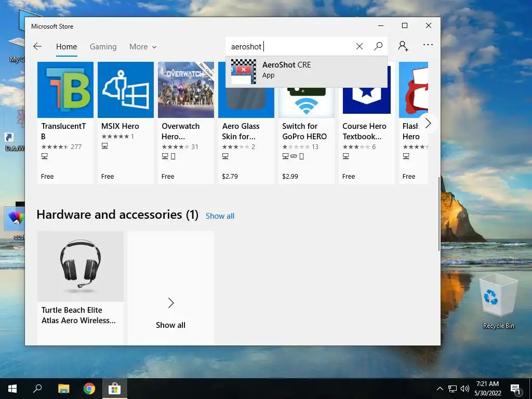Open the sign-in account icon
Viewport: 532px width, 399px height.
tap(403, 46)
